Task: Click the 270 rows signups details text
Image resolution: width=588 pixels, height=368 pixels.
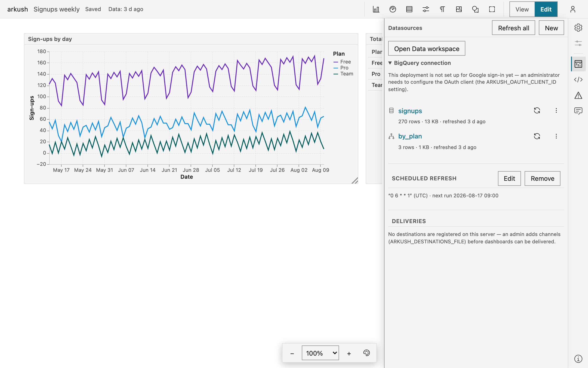Action: (x=442, y=121)
